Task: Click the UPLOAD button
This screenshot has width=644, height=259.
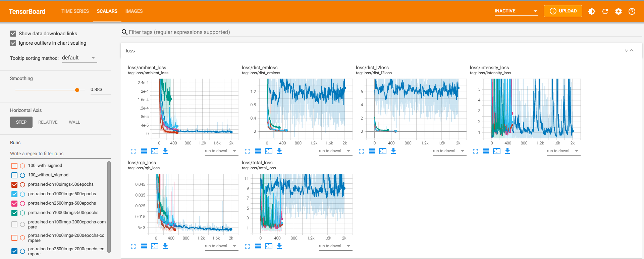Action: (563, 11)
